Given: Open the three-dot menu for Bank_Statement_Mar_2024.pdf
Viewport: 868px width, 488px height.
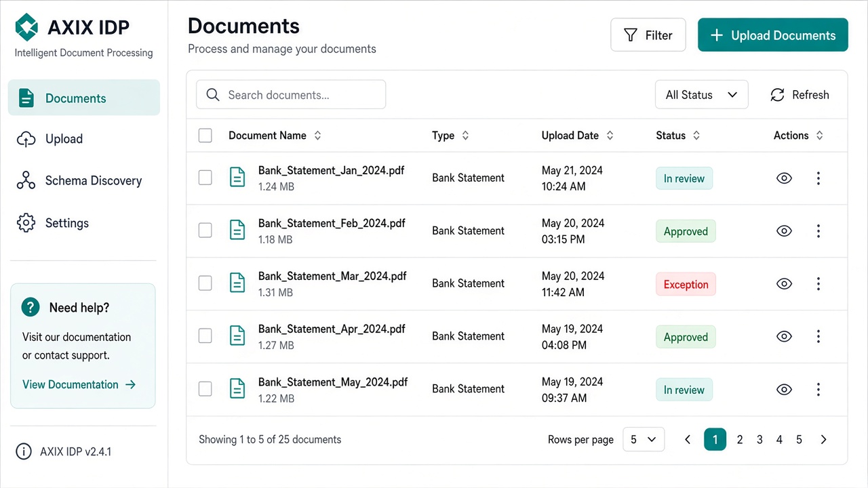Looking at the screenshot, I should (818, 284).
